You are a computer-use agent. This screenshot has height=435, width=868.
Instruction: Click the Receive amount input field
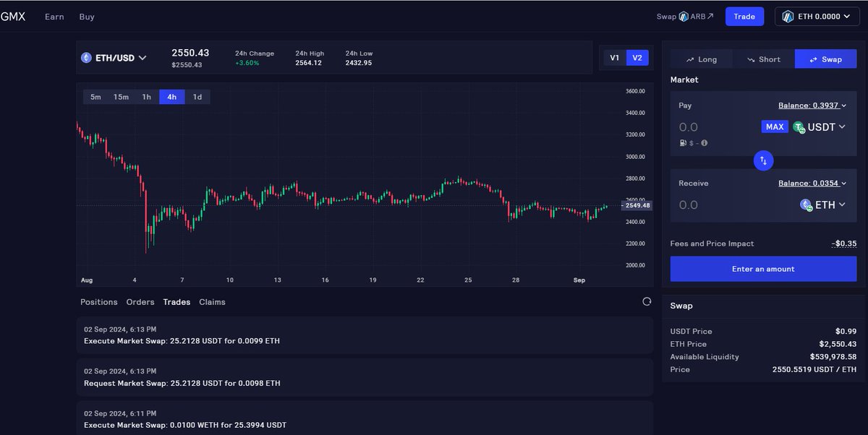[x=734, y=205]
